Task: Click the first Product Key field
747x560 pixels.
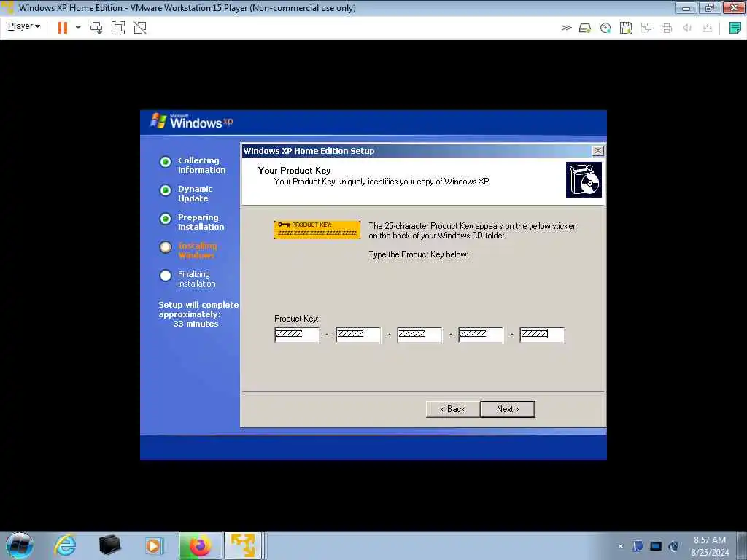Action: [297, 335]
